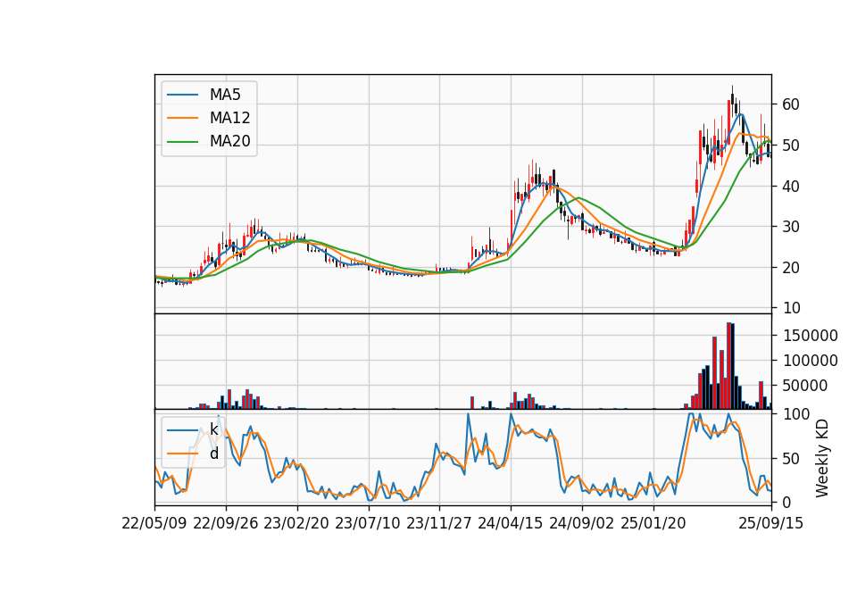Click the blue MA5 legend line sample
The height and width of the screenshot is (616, 857).
pyautogui.click(x=182, y=95)
